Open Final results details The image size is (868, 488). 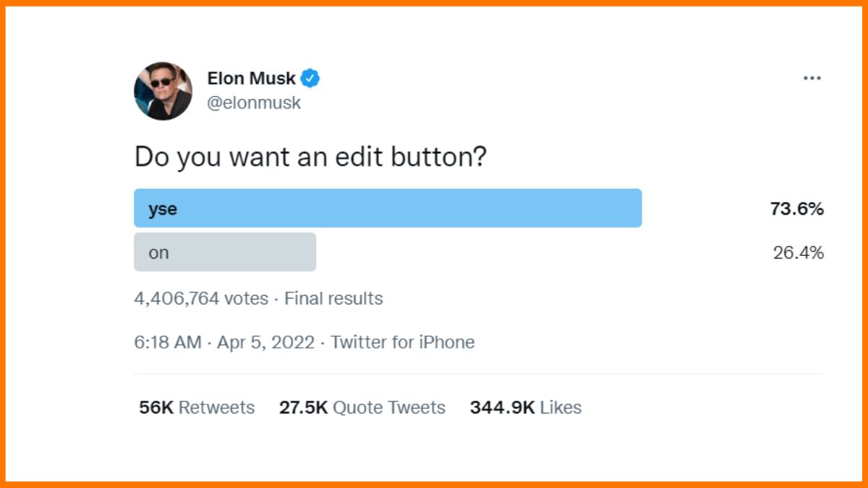(334, 298)
